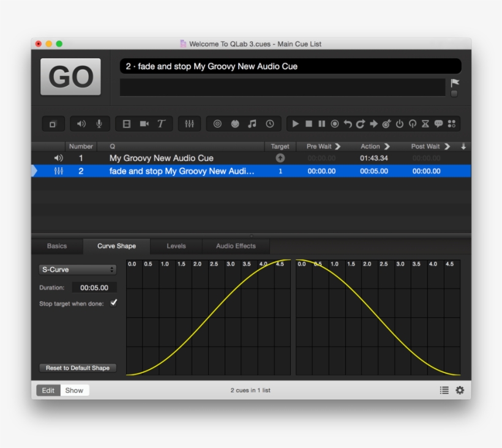Add a Fade cue with sliders icon

[x=189, y=124]
